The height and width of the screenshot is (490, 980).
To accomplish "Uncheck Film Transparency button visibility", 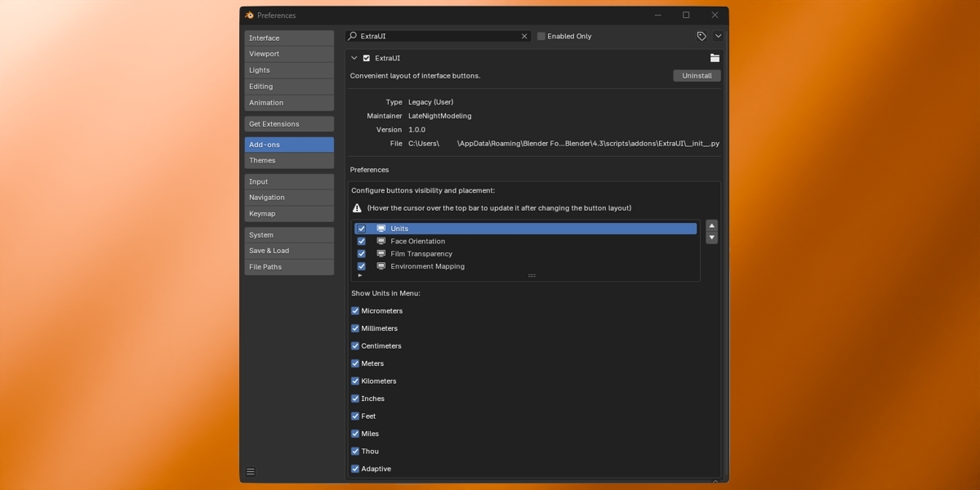I will click(361, 254).
